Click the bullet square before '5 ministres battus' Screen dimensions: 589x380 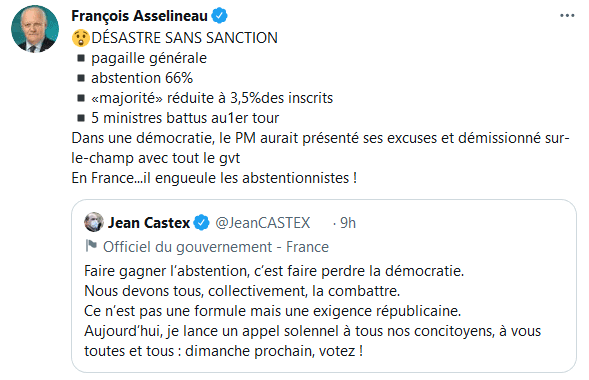81,118
